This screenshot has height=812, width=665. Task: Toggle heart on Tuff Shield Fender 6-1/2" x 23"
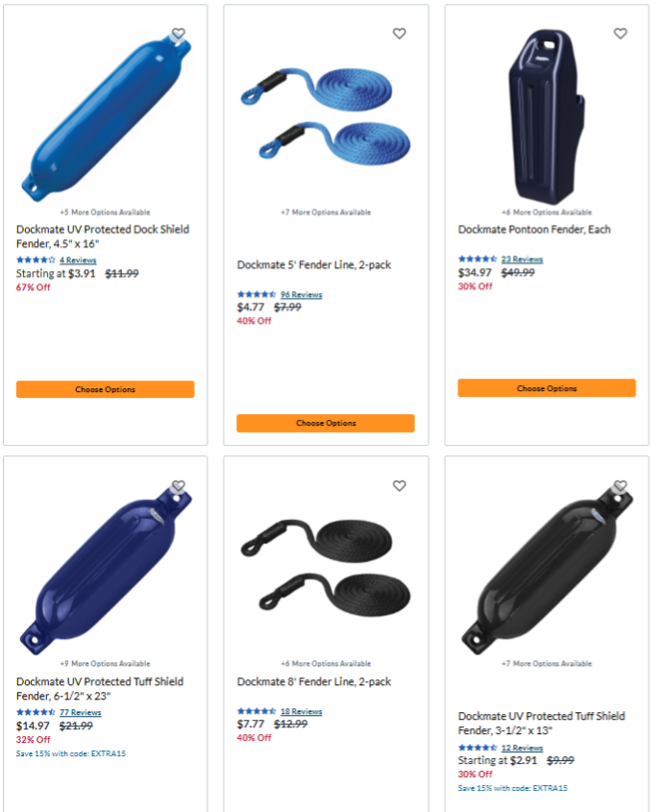[178, 485]
